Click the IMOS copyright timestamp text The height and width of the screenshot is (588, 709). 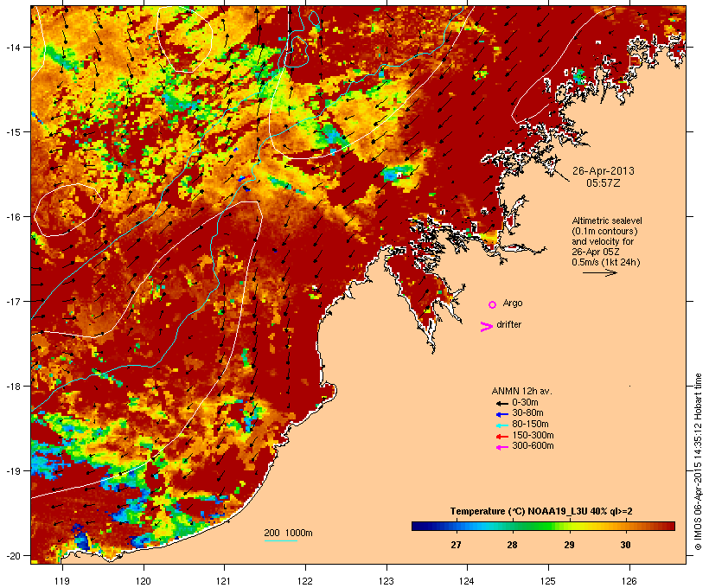(698, 462)
